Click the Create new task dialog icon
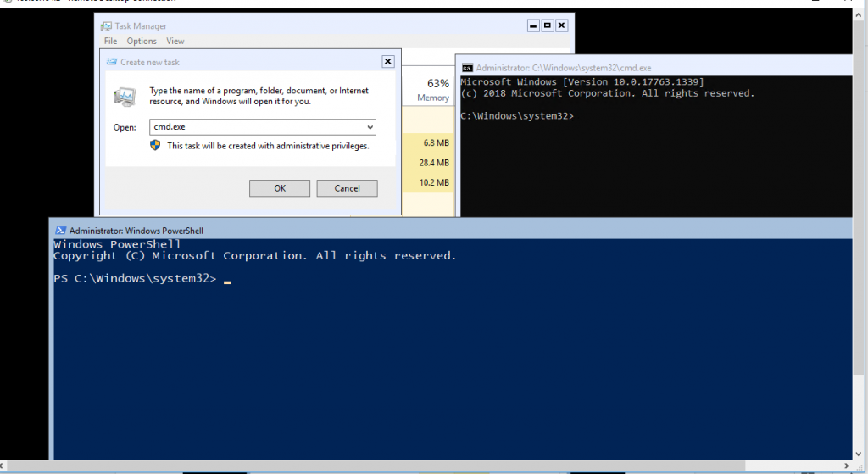 tap(111, 62)
